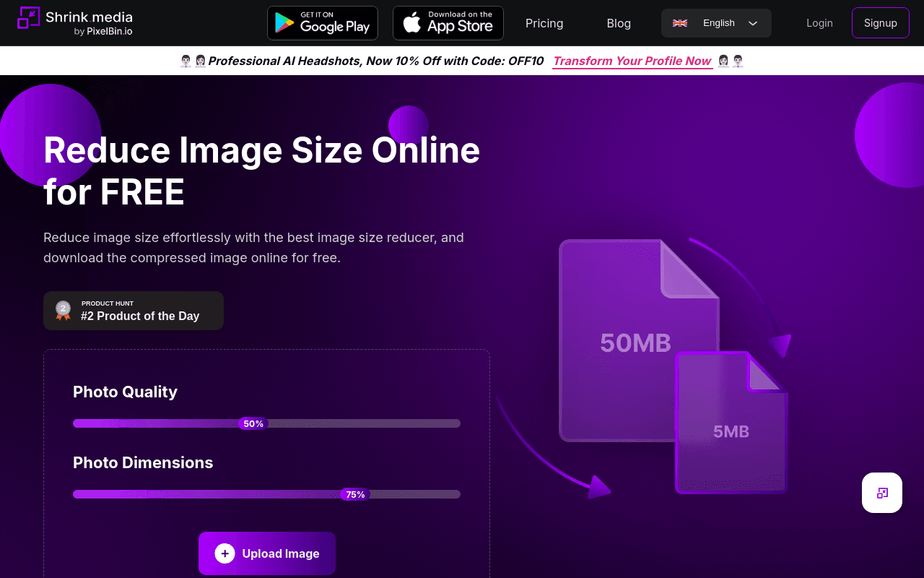The height and width of the screenshot is (578, 924).
Task: Open the floating Shrink media widget icon
Action: point(882,493)
